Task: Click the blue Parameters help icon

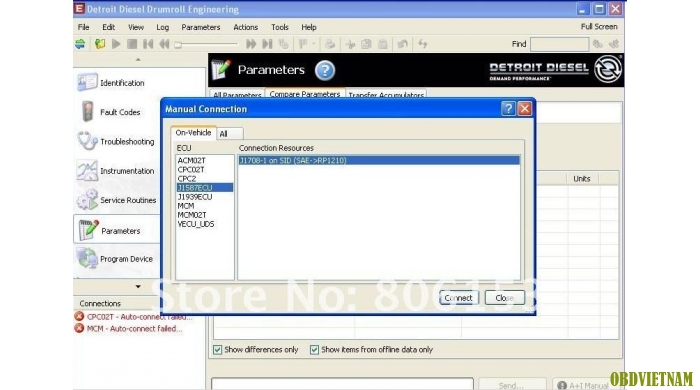Action: [x=325, y=70]
